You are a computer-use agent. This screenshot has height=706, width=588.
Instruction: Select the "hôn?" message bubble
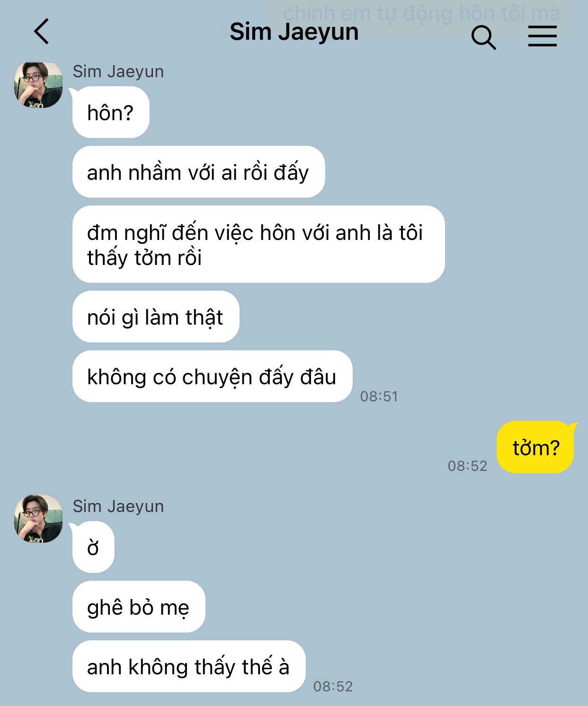(111, 113)
